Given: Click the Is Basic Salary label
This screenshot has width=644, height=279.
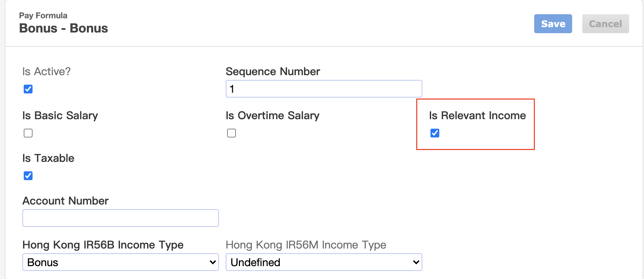Looking at the screenshot, I should pyautogui.click(x=60, y=116).
